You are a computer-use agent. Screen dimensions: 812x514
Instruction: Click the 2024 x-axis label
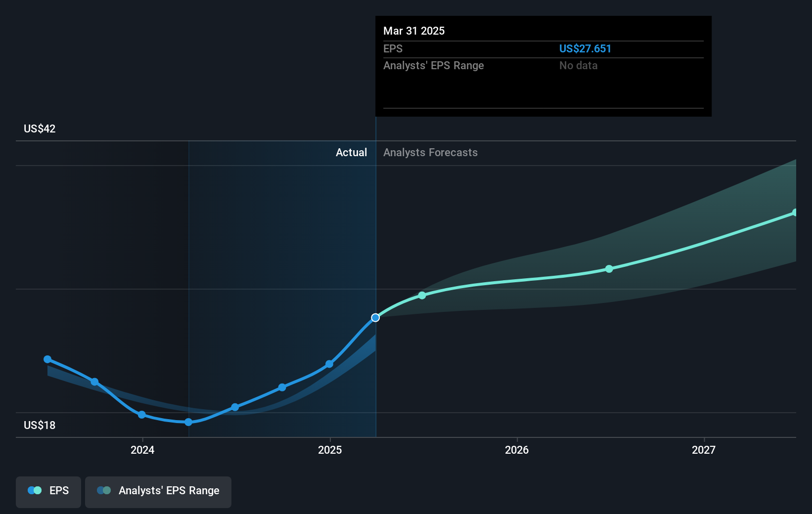click(142, 450)
